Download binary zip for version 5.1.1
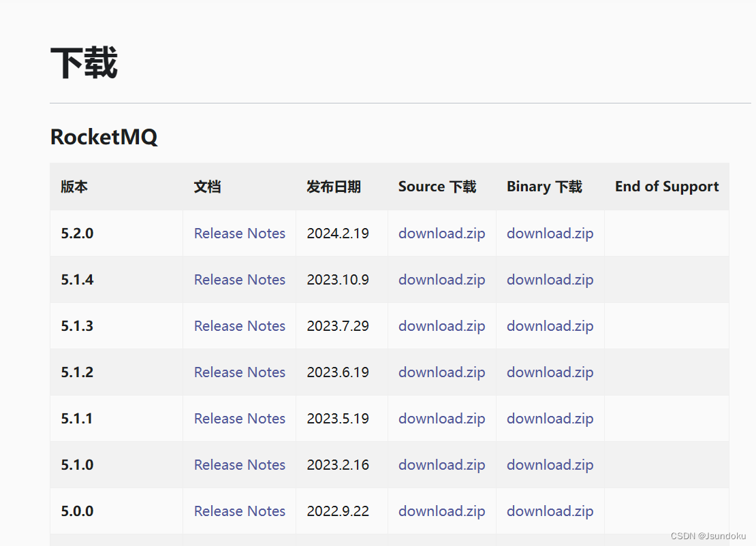This screenshot has width=756, height=546. [550, 418]
